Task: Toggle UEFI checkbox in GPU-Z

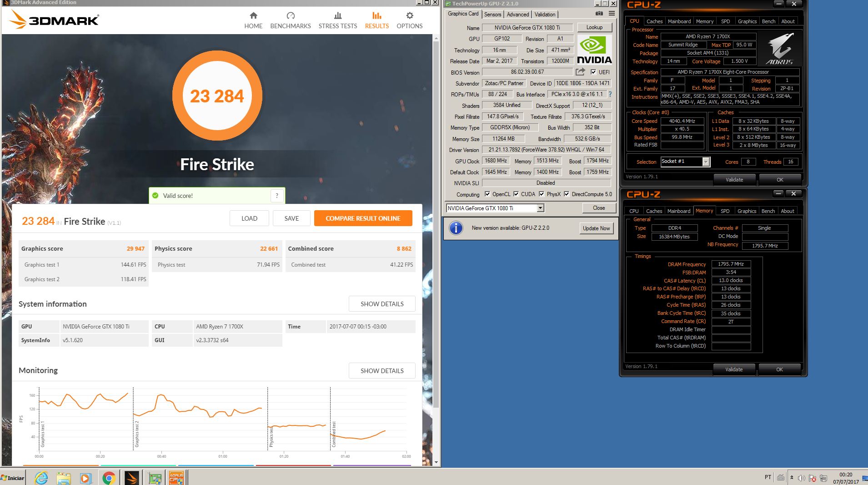Action: click(593, 72)
